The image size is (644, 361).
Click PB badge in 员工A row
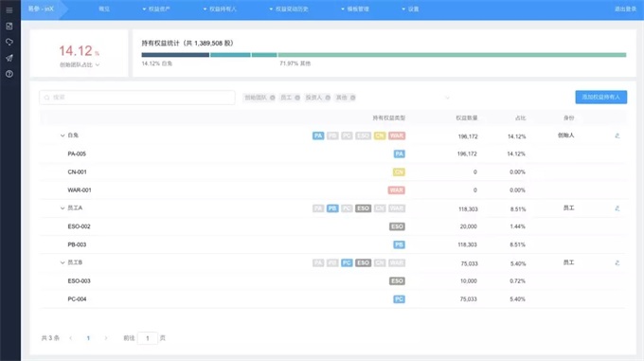pyautogui.click(x=332, y=208)
